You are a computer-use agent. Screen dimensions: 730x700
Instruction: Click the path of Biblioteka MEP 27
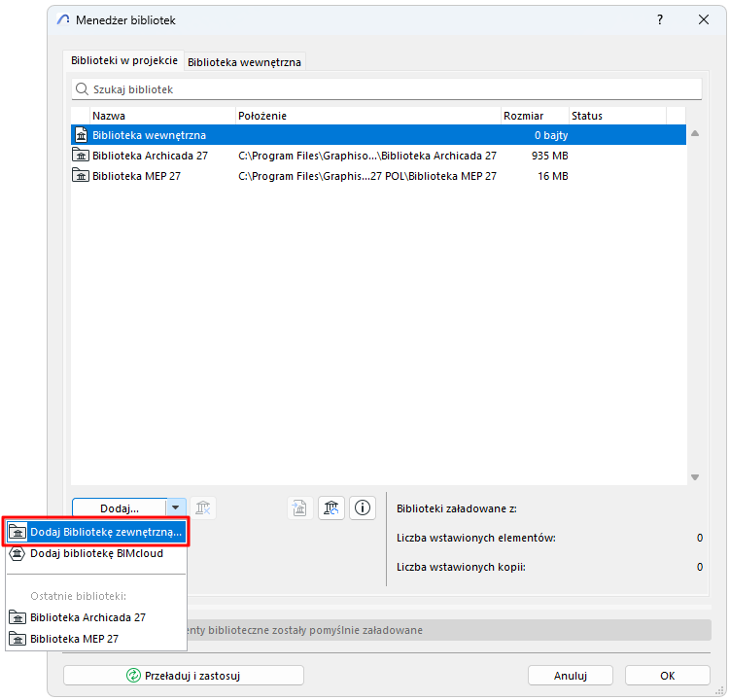[x=367, y=176]
